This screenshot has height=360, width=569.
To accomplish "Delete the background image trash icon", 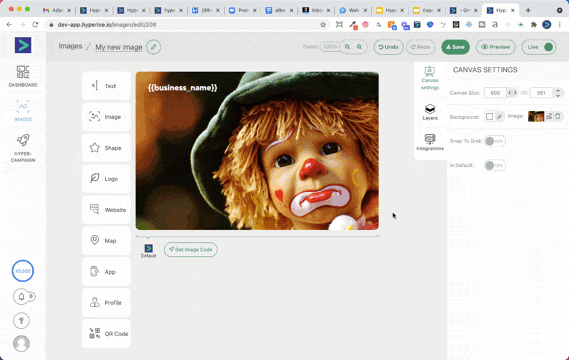I will coord(558,116).
